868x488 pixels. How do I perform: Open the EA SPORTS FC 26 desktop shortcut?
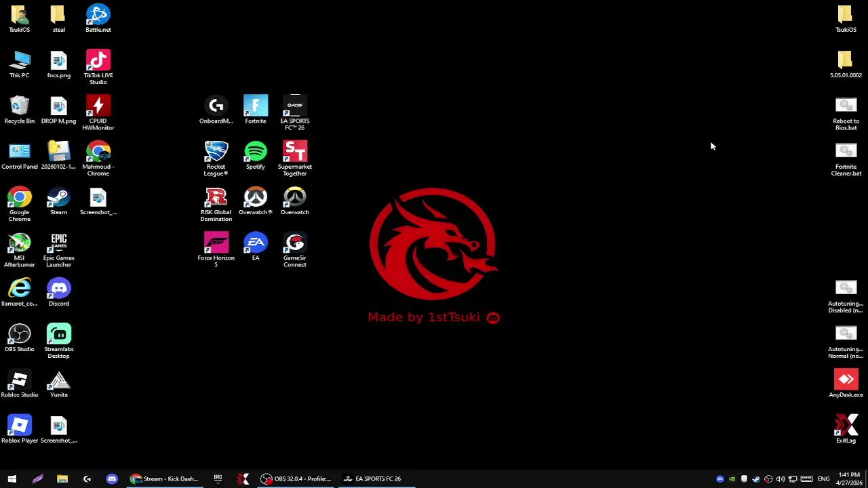295,113
